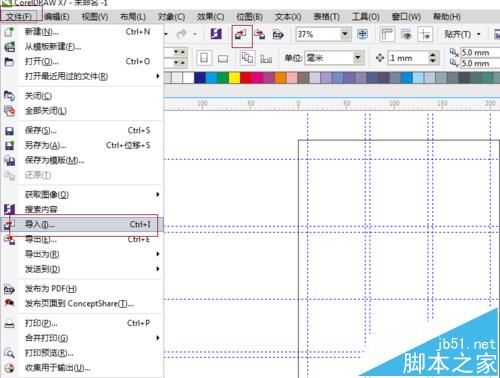Choose Save As Template menu item
This screenshot has width=500, height=378.
[82, 160]
